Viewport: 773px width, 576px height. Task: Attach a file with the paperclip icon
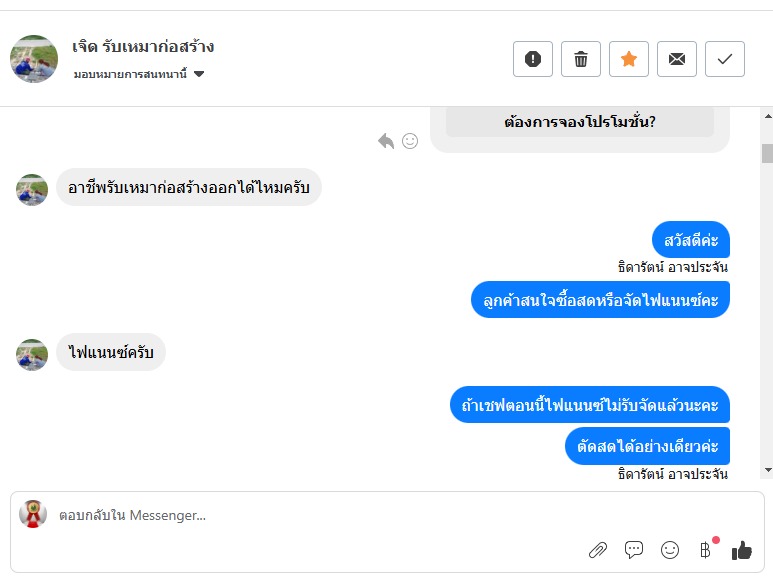tap(597, 549)
